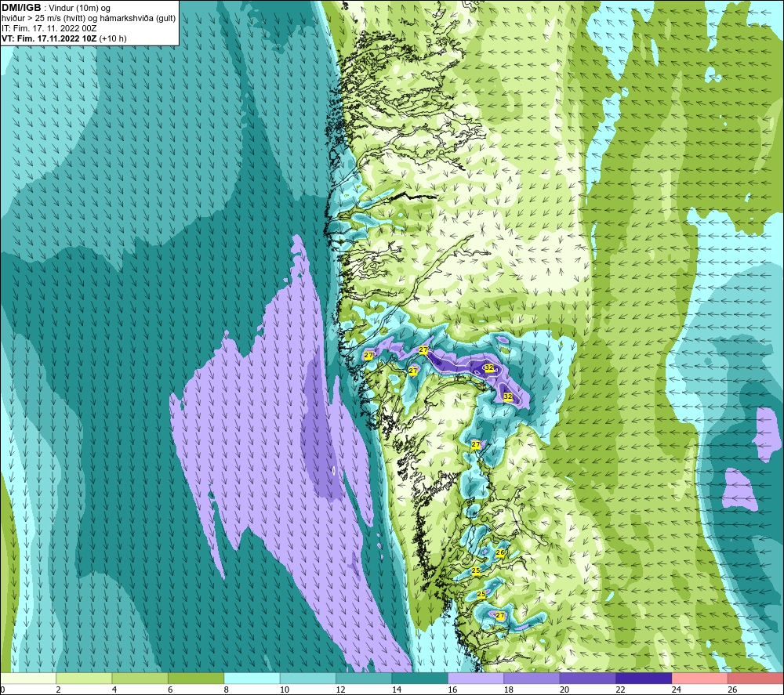This screenshot has height=695, width=784.
Task: Click the legend scale number 12
Action: tap(340, 690)
